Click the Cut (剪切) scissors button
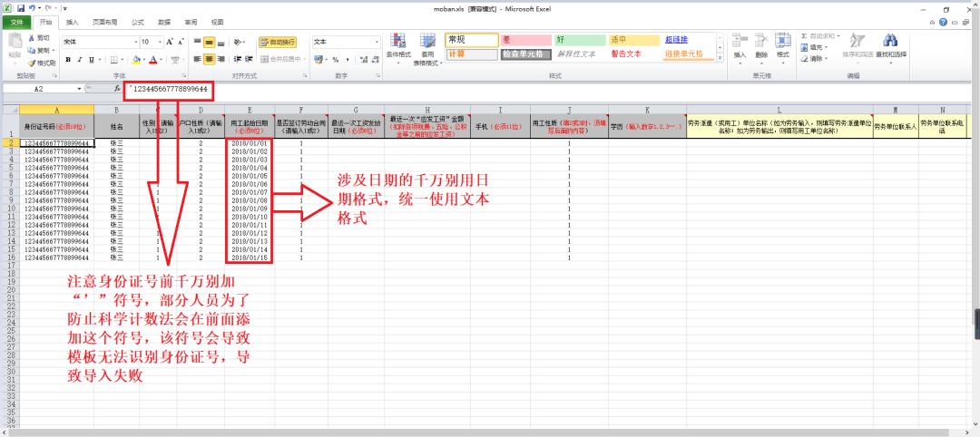This screenshot has height=437, width=980. [x=38, y=38]
